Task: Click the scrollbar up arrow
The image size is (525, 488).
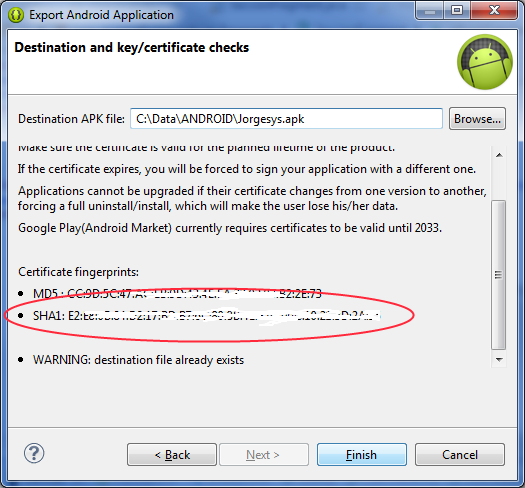Action: pos(499,155)
